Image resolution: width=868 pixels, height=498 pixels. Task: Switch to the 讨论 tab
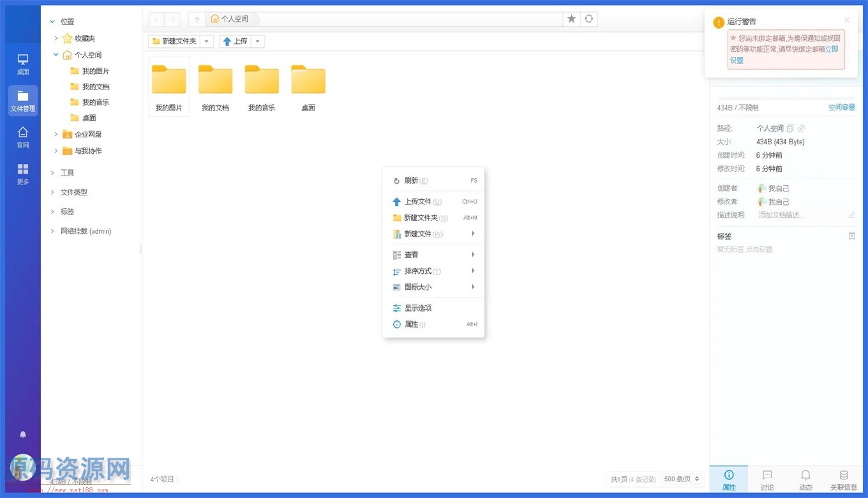click(x=767, y=480)
